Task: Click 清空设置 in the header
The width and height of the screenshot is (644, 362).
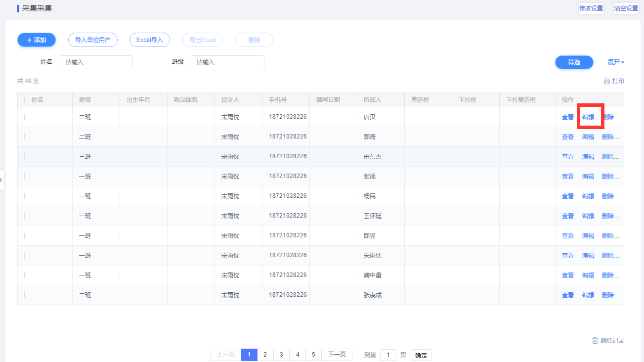Action: (x=626, y=8)
